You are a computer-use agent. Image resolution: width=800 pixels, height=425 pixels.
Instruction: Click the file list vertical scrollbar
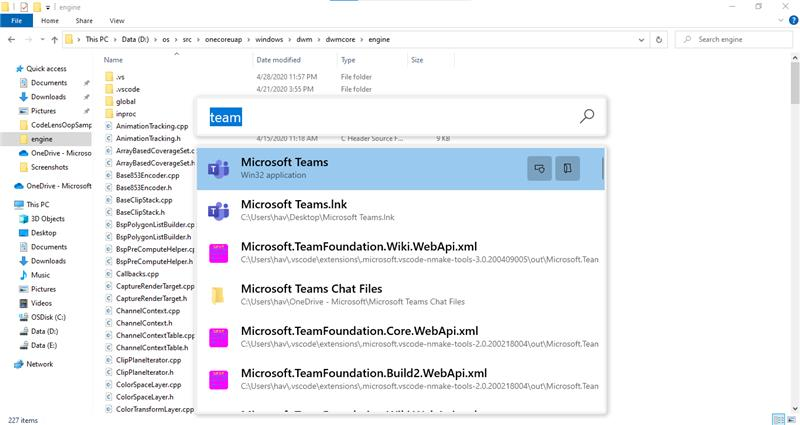click(x=795, y=82)
